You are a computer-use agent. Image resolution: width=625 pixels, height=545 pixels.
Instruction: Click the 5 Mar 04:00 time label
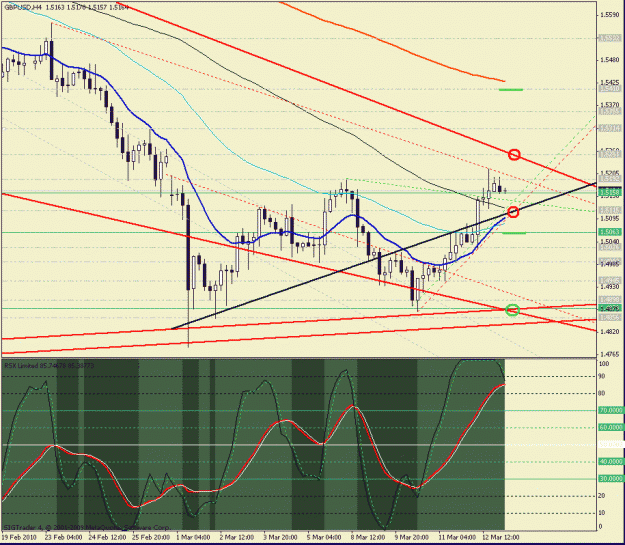pos(324,537)
